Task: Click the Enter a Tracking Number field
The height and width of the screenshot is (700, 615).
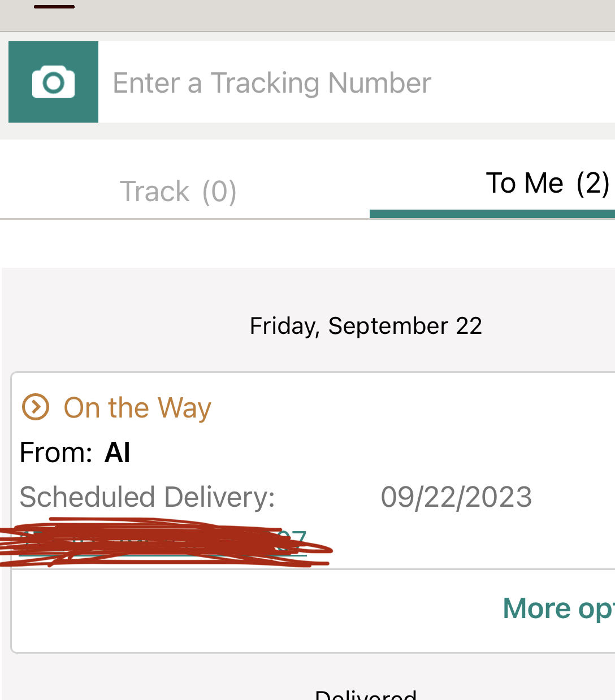Action: click(x=356, y=82)
